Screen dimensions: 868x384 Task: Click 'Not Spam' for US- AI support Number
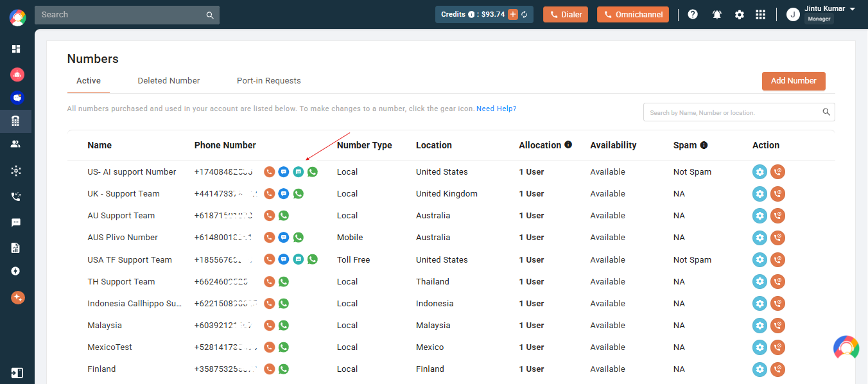[692, 171]
